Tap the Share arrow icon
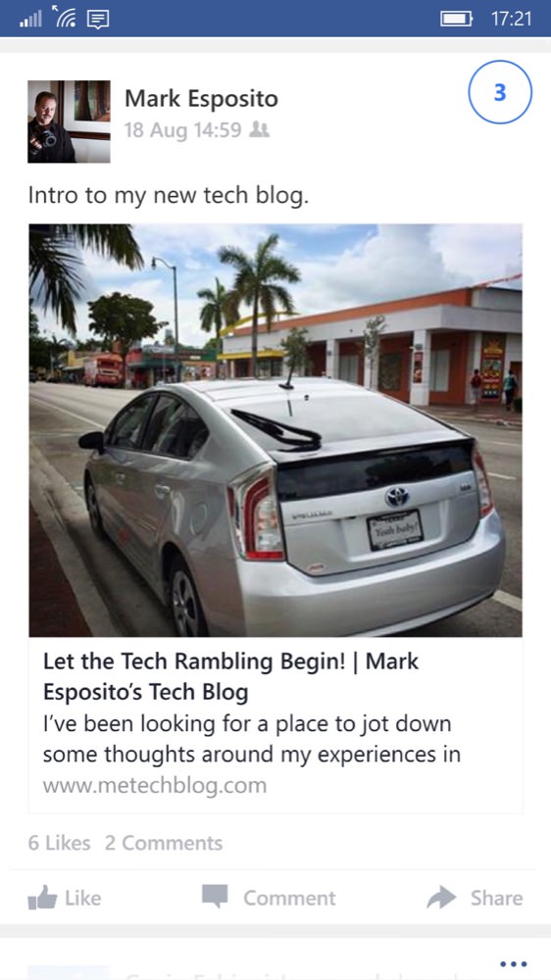Screen dimensions: 551x980 441,898
